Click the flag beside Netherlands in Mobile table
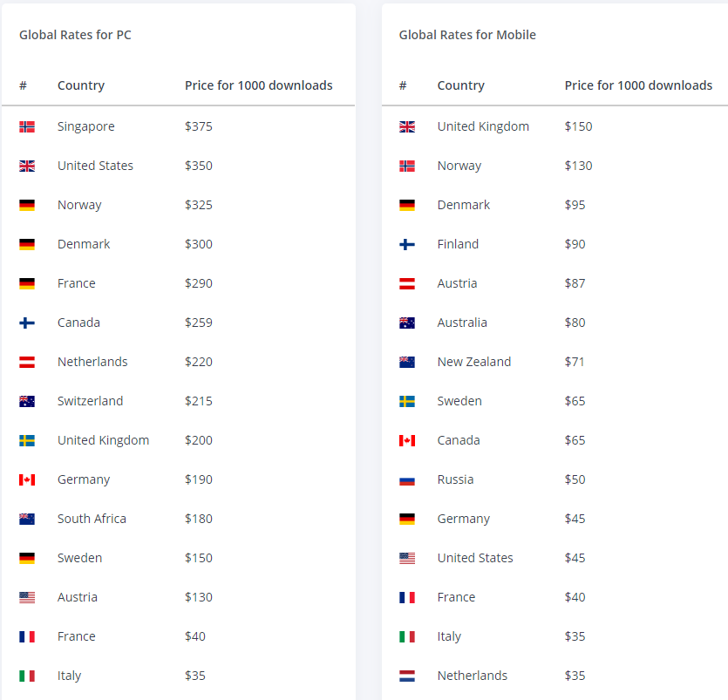 (407, 676)
